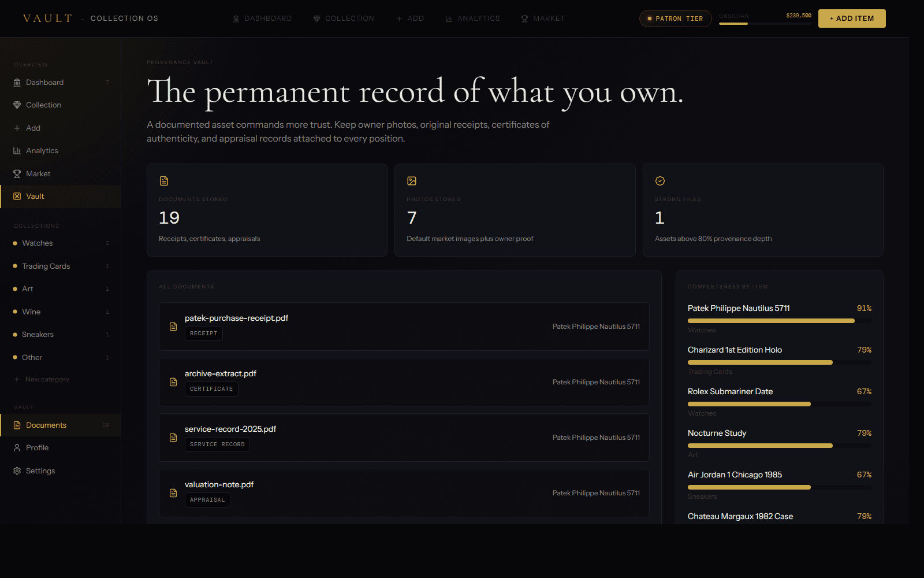Click the top nav Market trophy icon
The image size is (924, 578).
pyautogui.click(x=524, y=19)
